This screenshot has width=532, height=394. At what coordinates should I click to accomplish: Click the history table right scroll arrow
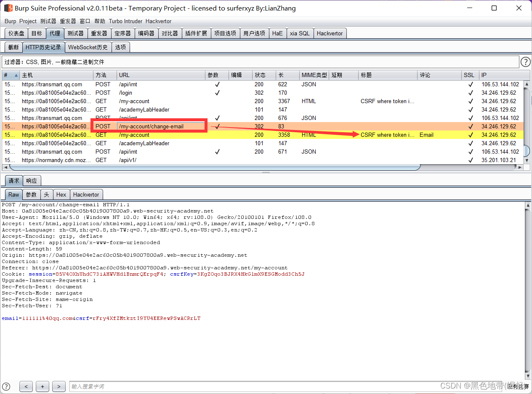521,167
